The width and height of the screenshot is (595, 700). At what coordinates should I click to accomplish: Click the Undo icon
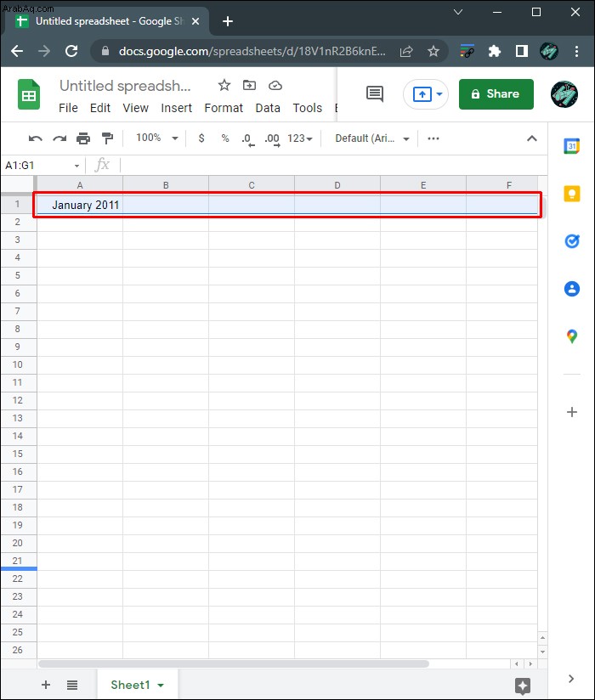coord(36,138)
